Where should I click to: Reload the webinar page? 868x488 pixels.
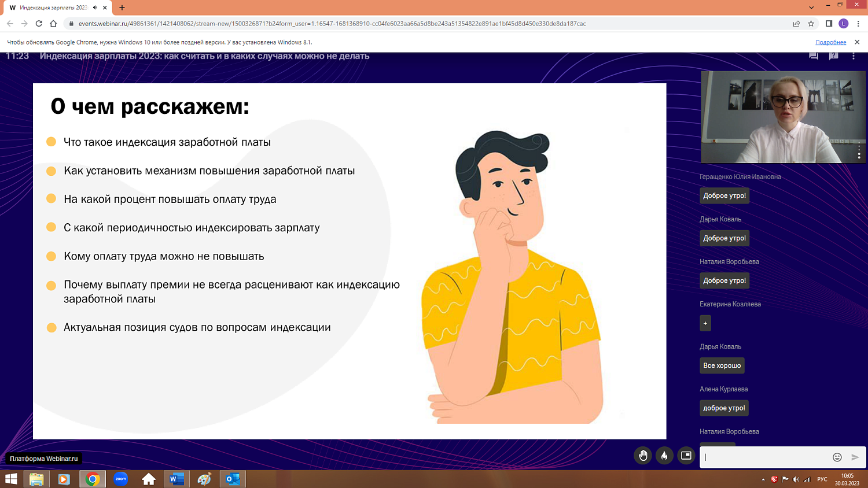[x=39, y=24]
